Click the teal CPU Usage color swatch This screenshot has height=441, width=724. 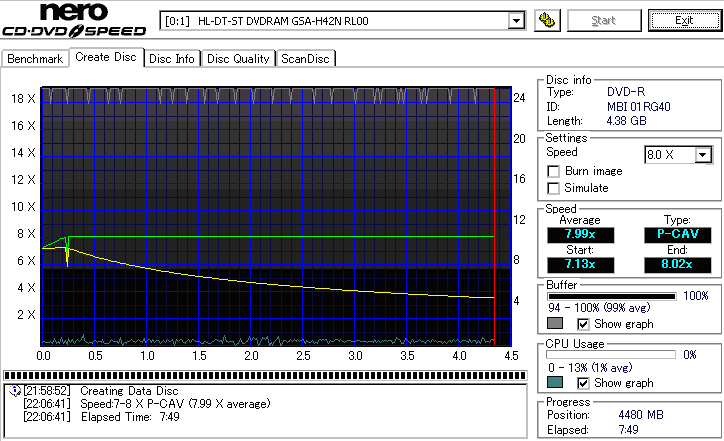(555, 383)
